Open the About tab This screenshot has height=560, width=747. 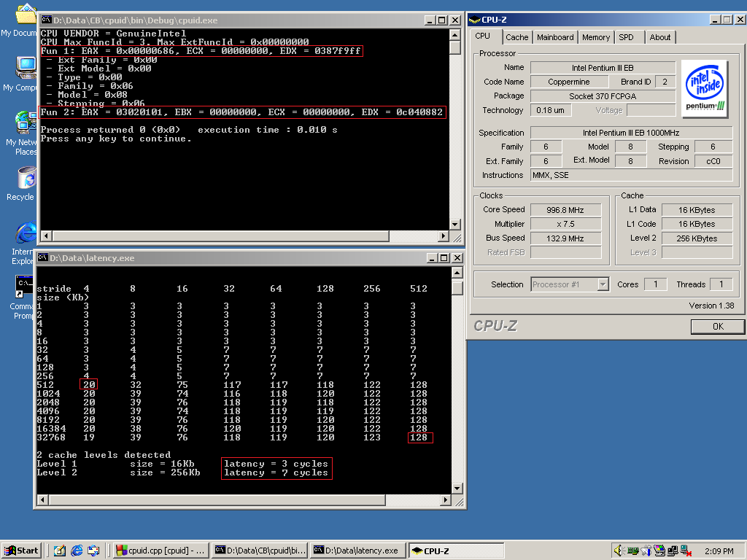pyautogui.click(x=659, y=37)
